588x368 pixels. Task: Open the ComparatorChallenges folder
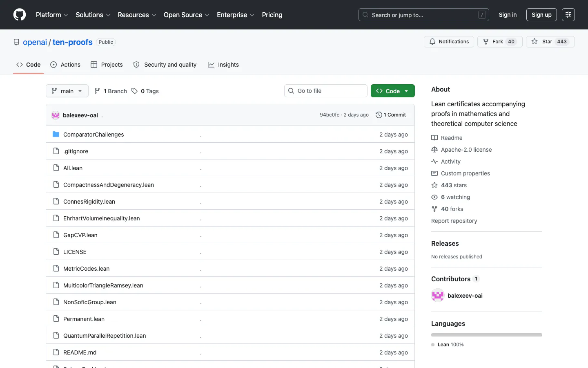click(x=94, y=135)
